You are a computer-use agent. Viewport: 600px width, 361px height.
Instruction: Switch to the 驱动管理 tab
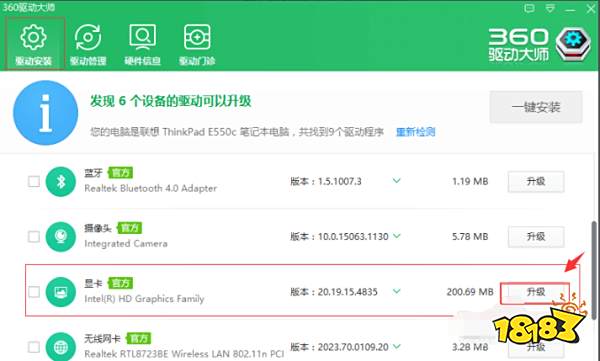pos(88,44)
